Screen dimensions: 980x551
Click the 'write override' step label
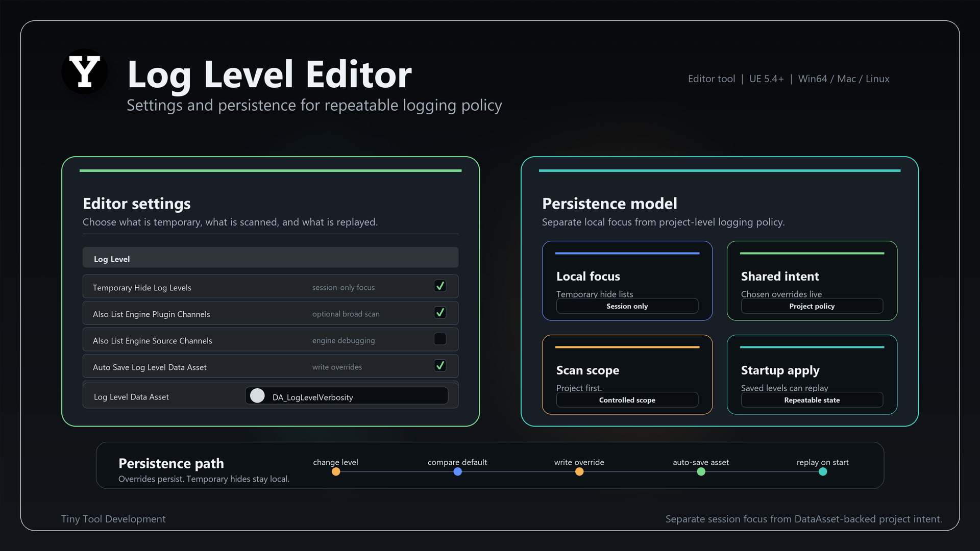pos(579,462)
